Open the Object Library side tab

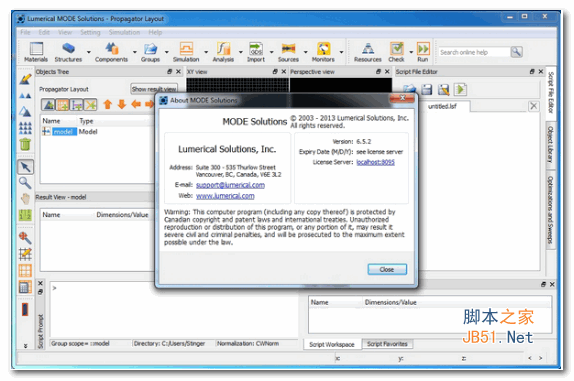click(550, 145)
